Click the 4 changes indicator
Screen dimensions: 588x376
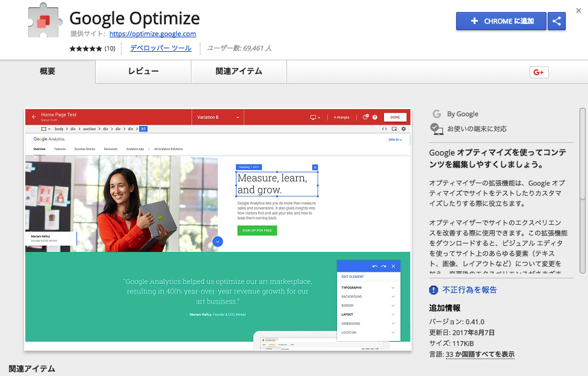[x=342, y=117]
